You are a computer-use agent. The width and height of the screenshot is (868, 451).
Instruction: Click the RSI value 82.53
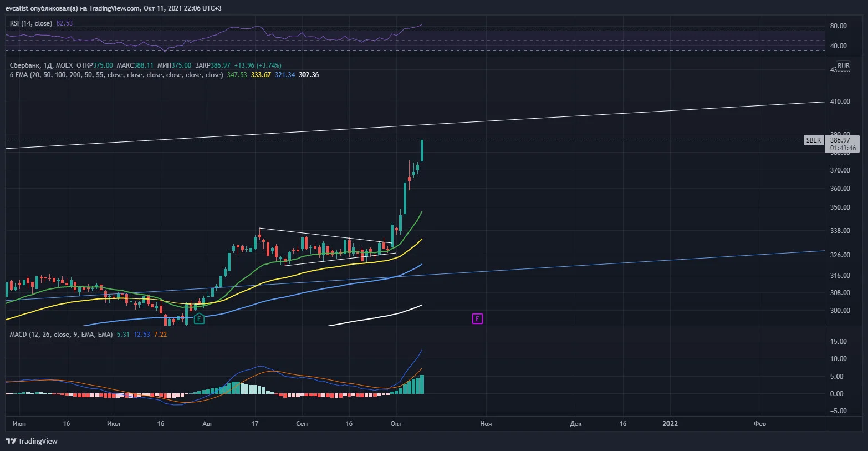point(64,23)
